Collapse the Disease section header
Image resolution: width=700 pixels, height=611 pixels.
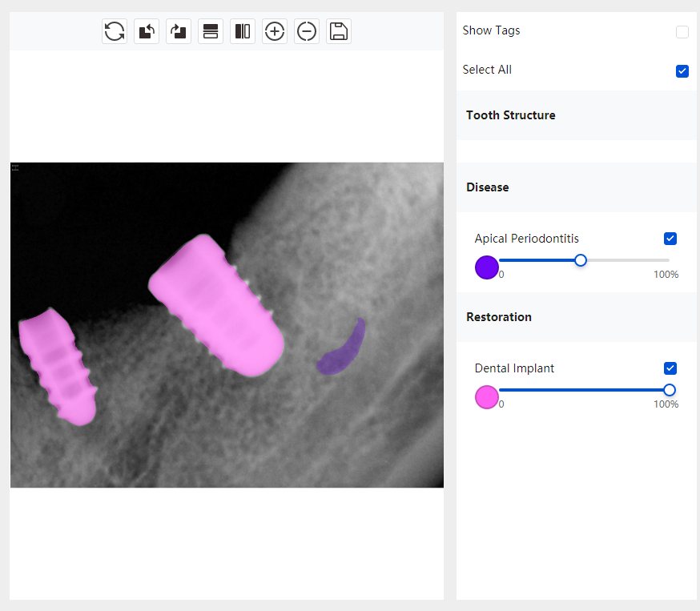point(488,187)
